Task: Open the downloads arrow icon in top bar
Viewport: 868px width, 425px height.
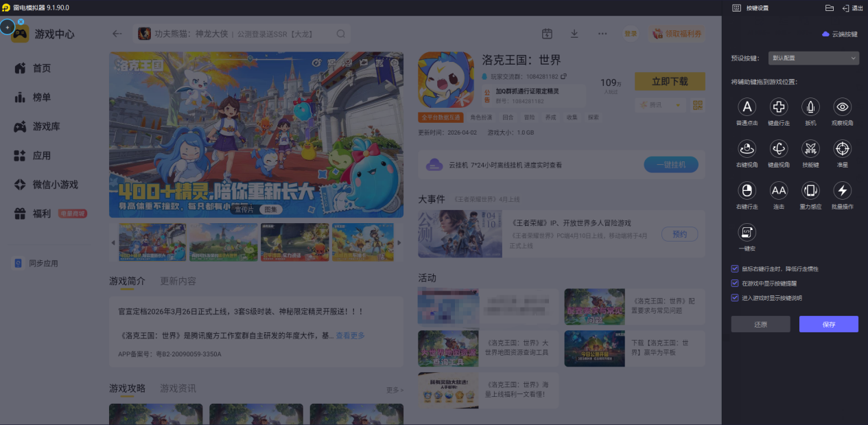Action: pos(574,34)
